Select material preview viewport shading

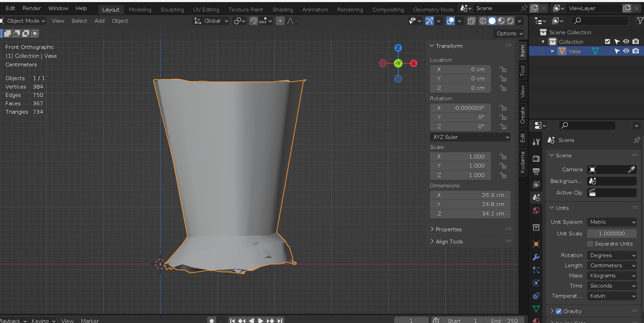coord(501,21)
